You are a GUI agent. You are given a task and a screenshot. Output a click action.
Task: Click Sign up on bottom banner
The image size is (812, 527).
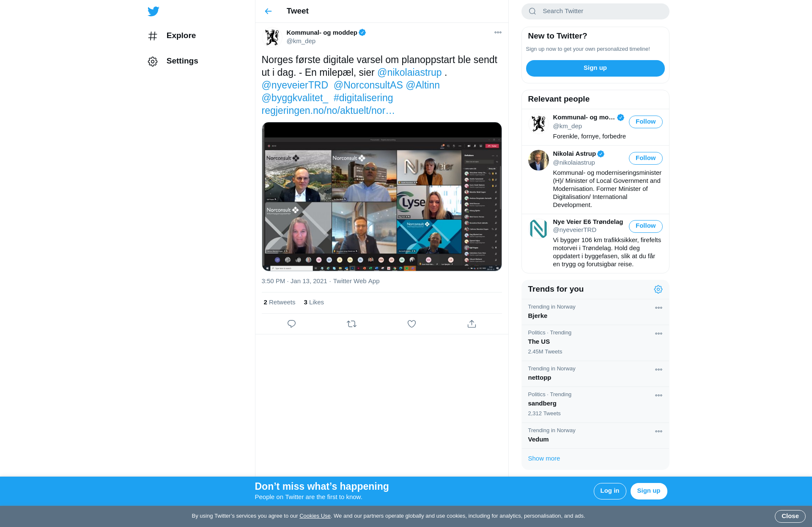[648, 491]
